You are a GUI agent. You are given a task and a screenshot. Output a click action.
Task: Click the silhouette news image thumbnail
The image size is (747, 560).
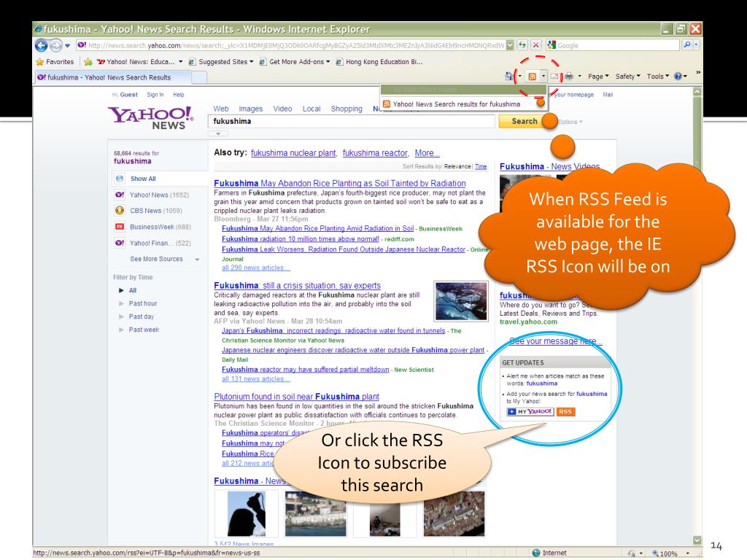pyautogui.click(x=247, y=514)
